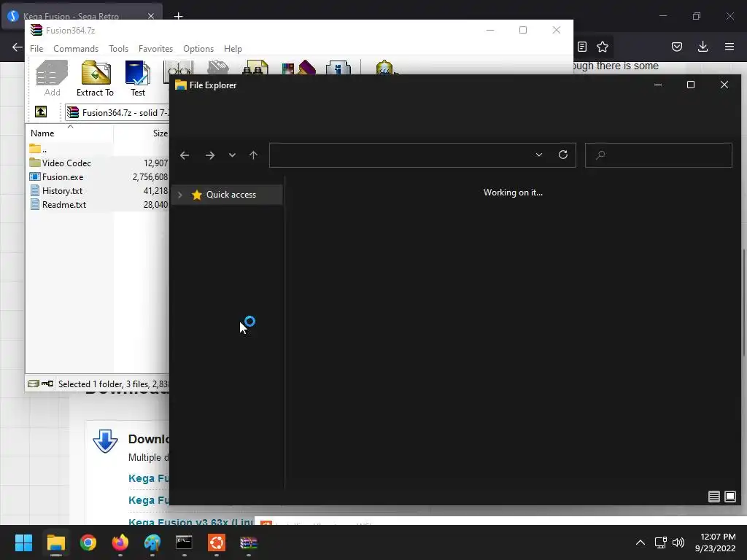
Task: Show hidden system tray icons
Action: pos(640,542)
